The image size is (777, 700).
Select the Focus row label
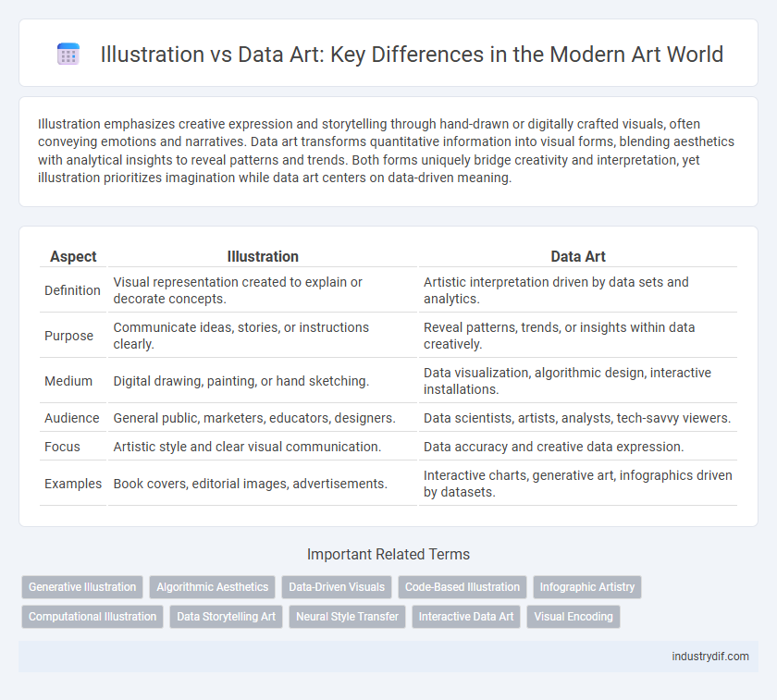coord(62,447)
